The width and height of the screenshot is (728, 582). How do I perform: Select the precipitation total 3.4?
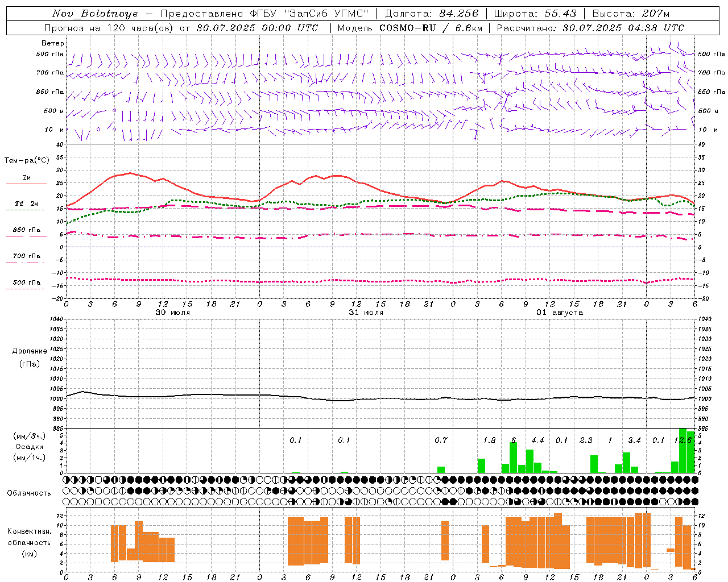tap(634, 440)
